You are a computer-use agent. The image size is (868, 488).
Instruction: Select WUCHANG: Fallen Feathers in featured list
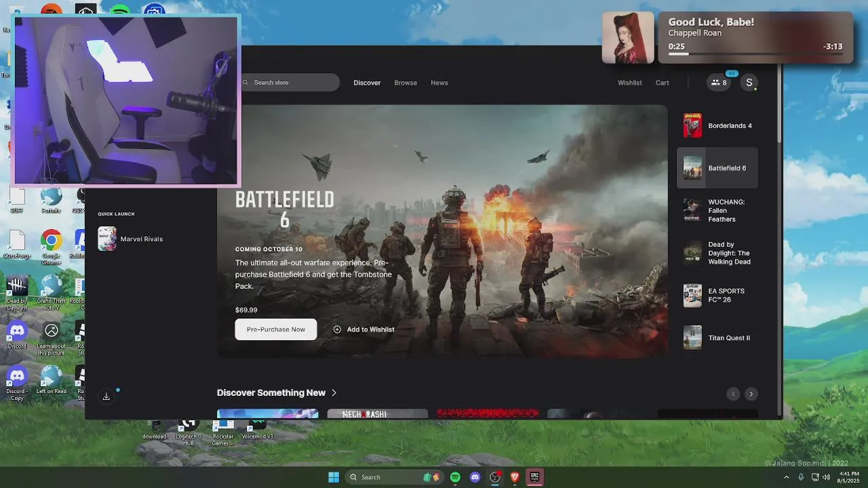pyautogui.click(x=717, y=210)
